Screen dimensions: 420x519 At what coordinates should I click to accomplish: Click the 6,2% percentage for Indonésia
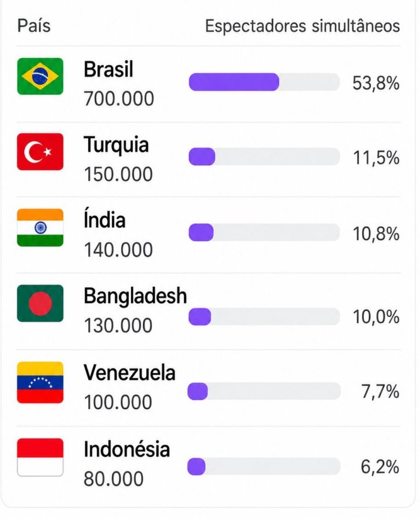[x=379, y=467]
